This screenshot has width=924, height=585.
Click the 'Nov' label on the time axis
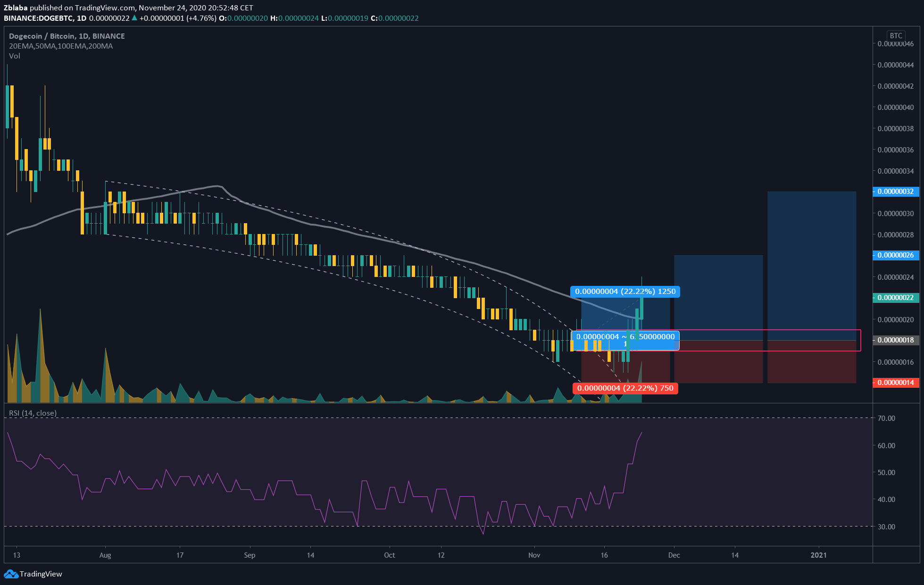[x=534, y=555]
